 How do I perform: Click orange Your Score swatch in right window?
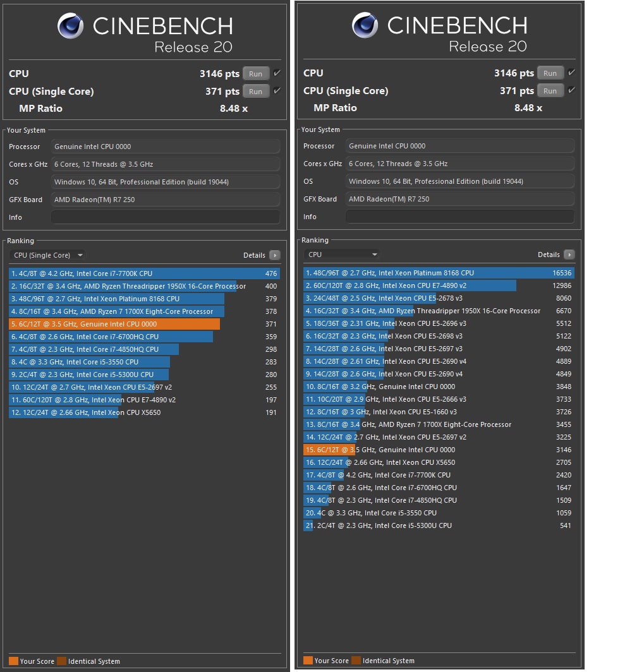click(x=308, y=660)
